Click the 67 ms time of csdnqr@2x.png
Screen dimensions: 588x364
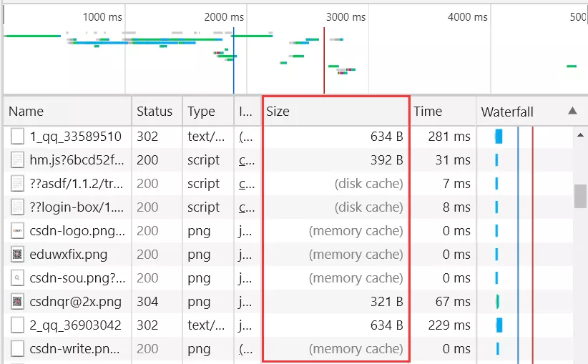pos(453,302)
